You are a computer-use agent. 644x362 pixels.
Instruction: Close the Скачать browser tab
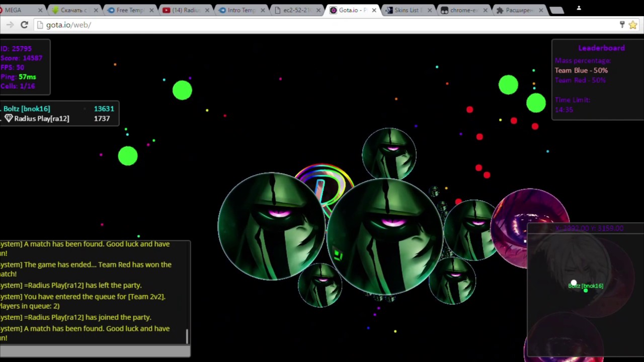96,10
